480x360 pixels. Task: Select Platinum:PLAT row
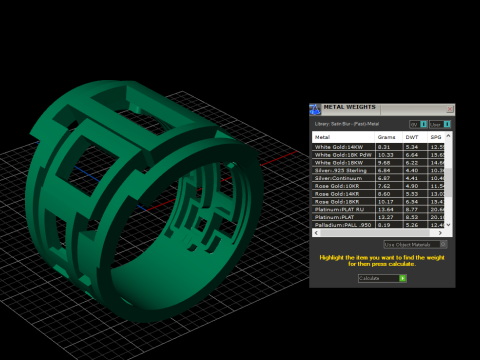pyautogui.click(x=378, y=217)
